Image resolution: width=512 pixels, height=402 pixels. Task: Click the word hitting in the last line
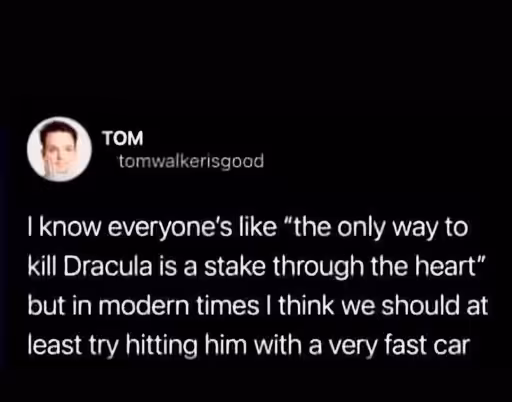pyautogui.click(x=160, y=345)
